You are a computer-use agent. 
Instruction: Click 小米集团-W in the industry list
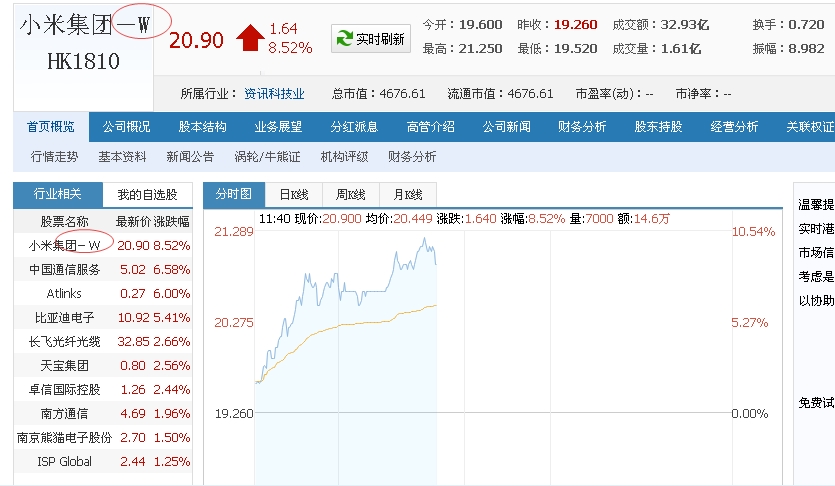pos(64,245)
